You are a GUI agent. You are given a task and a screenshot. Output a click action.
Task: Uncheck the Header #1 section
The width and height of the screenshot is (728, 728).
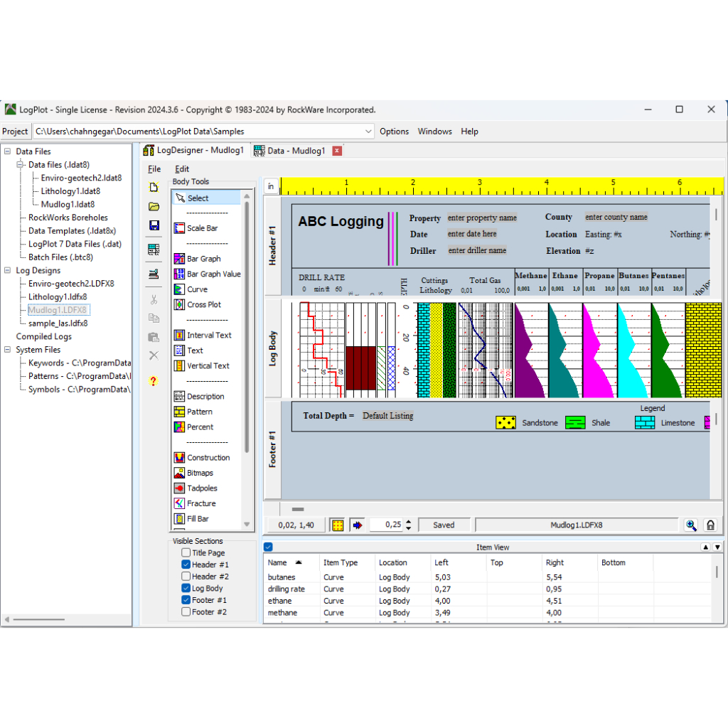click(x=186, y=564)
